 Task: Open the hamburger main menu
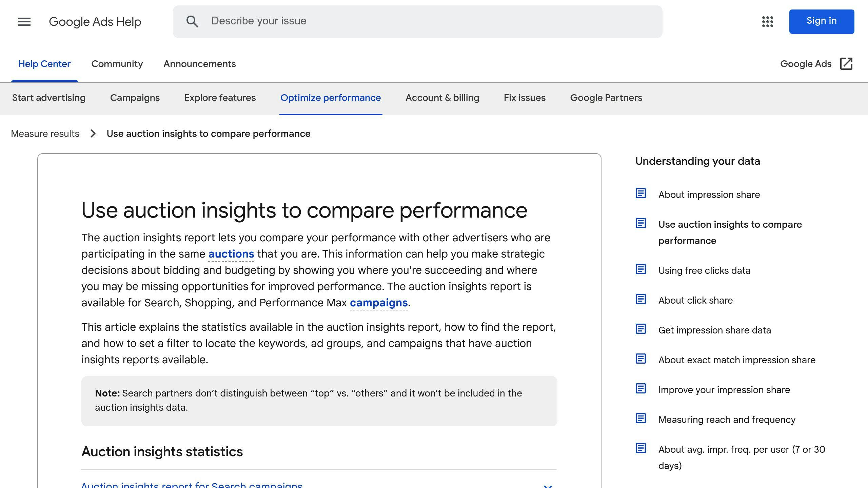click(24, 22)
